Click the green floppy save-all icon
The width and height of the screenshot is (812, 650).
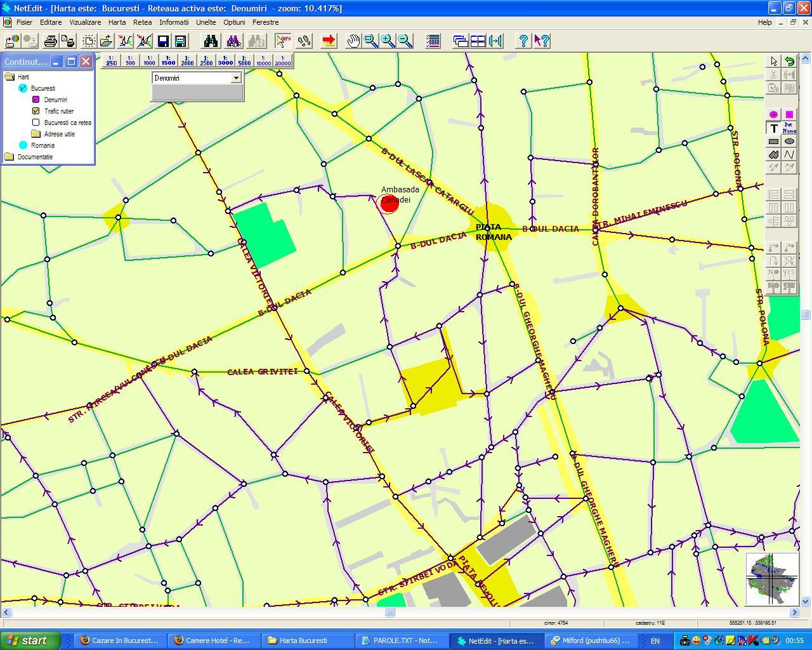(180, 41)
